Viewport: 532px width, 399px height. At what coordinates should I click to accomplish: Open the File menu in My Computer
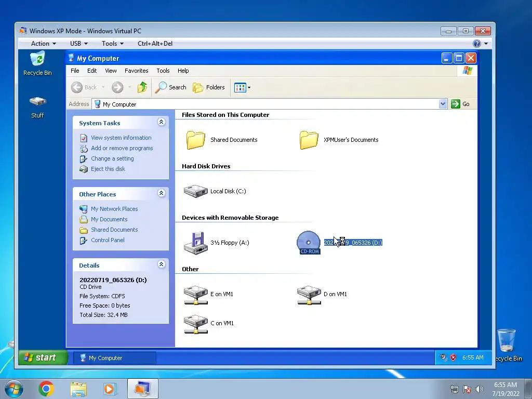pyautogui.click(x=75, y=71)
